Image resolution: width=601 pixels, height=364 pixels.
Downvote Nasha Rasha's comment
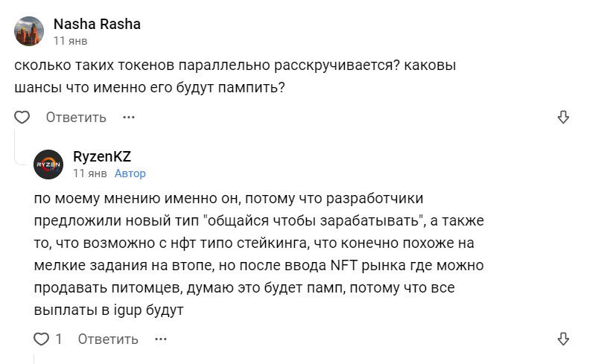click(x=564, y=118)
